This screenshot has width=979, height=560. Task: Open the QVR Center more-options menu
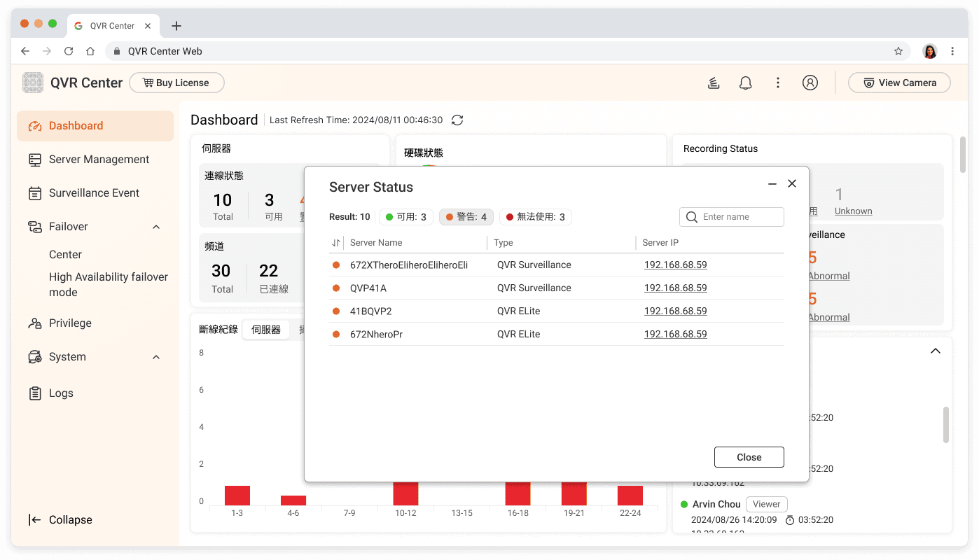coord(778,83)
